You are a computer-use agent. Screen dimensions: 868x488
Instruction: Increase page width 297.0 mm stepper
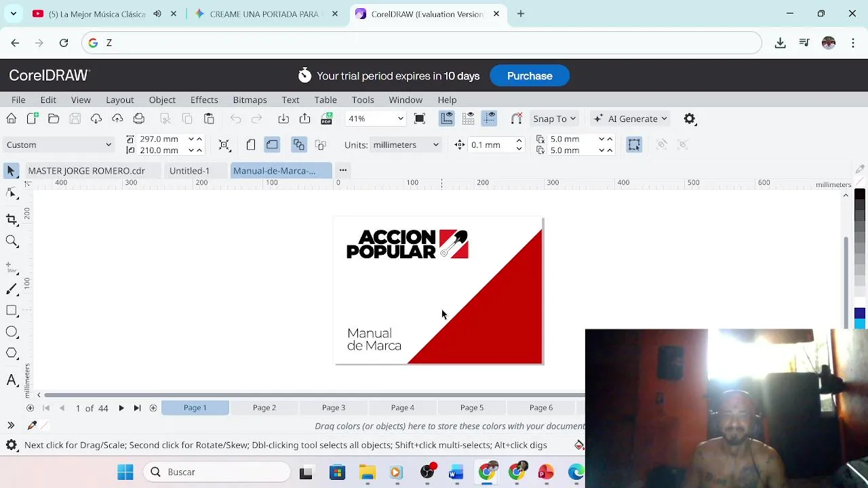[199, 139]
